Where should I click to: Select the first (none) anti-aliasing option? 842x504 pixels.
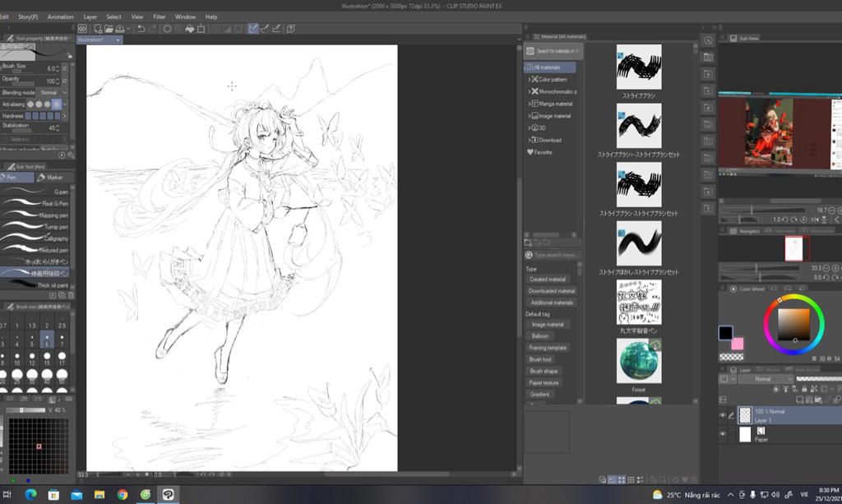[x=30, y=104]
